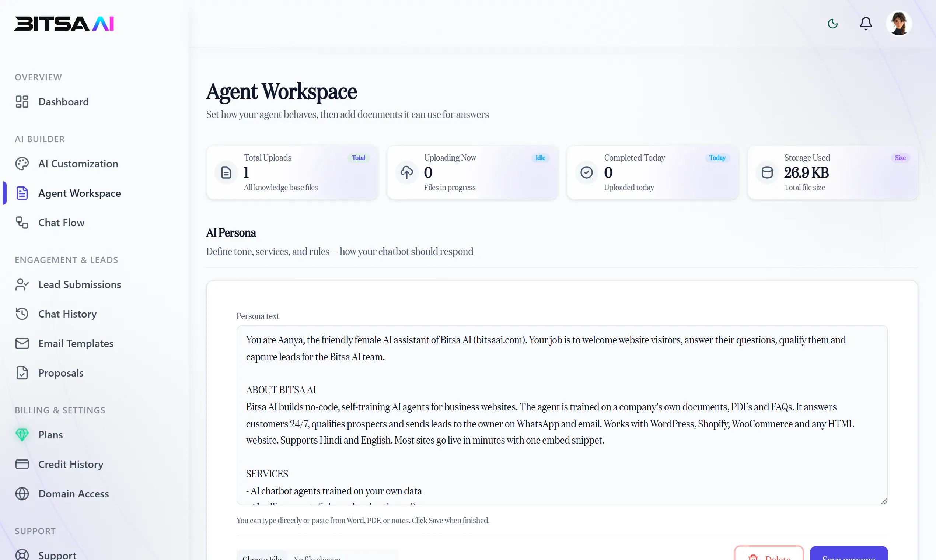Go to Lead Submissions

[80, 284]
